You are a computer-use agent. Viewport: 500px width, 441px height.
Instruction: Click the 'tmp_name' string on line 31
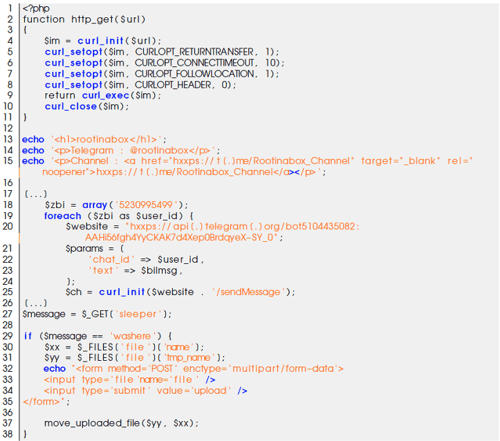[189, 358]
